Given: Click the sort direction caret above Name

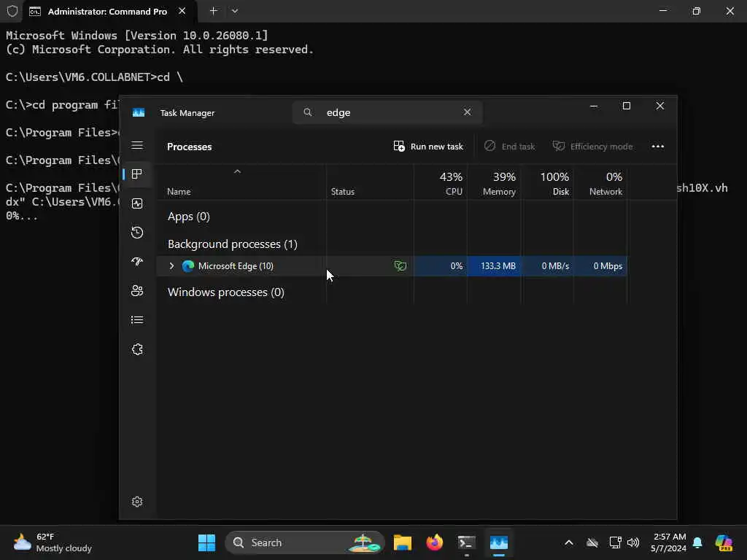Looking at the screenshot, I should [x=237, y=171].
